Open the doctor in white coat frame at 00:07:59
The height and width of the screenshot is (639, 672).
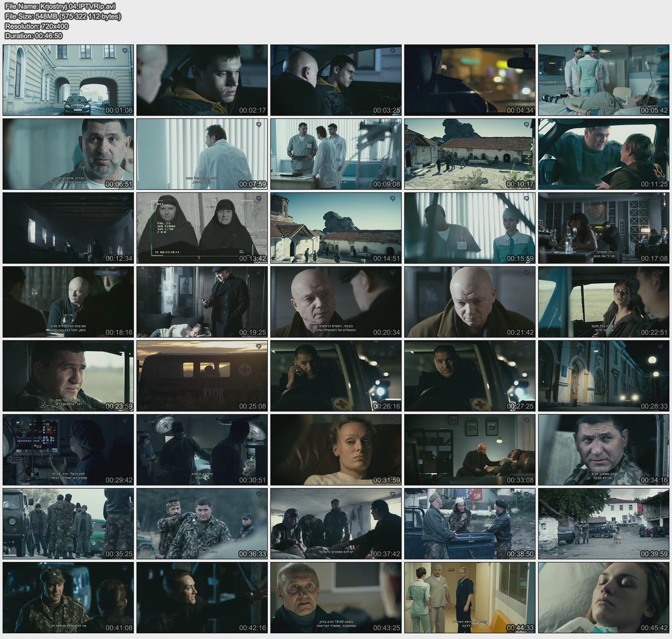click(202, 154)
